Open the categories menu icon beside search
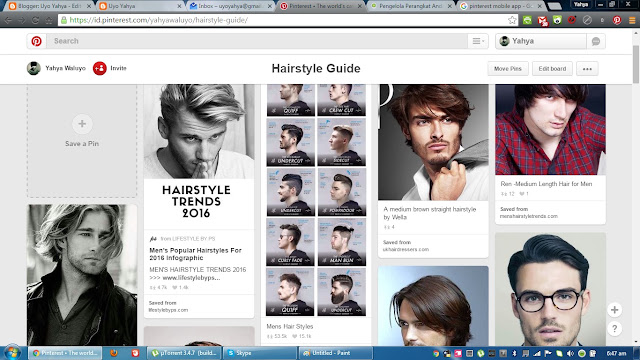 (478, 41)
